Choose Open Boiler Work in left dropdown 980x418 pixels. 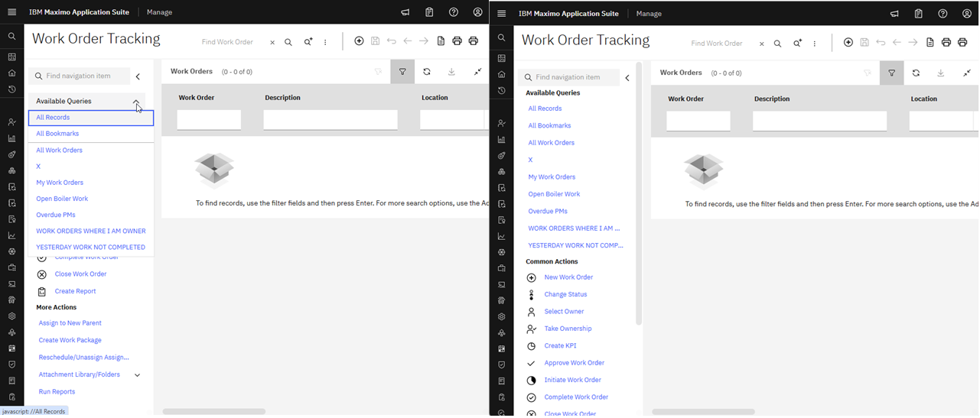(x=91, y=199)
